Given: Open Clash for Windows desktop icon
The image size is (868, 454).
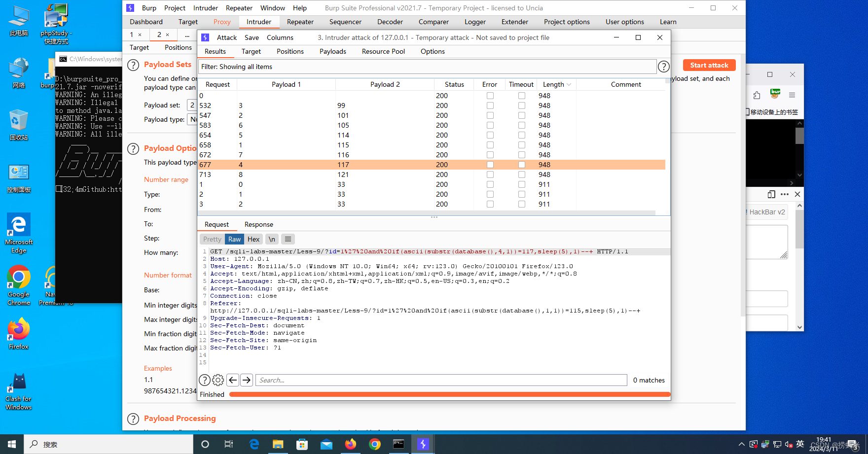Looking at the screenshot, I should click(19, 392).
